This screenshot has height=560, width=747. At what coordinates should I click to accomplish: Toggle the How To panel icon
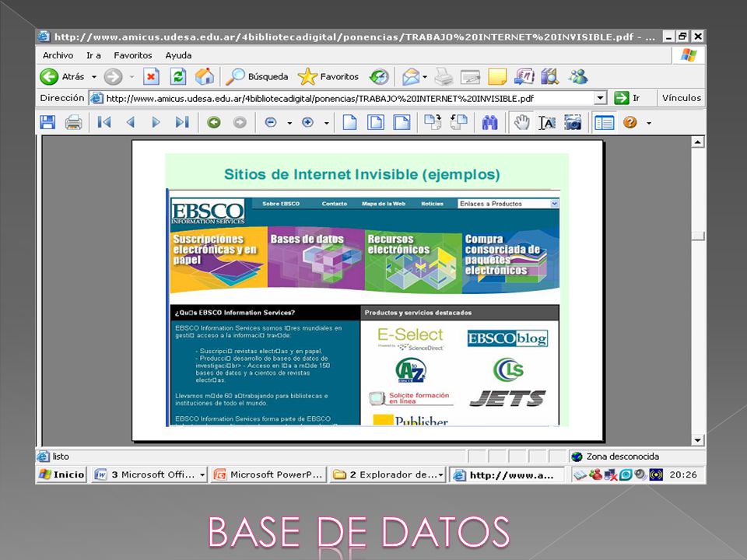[x=604, y=122]
